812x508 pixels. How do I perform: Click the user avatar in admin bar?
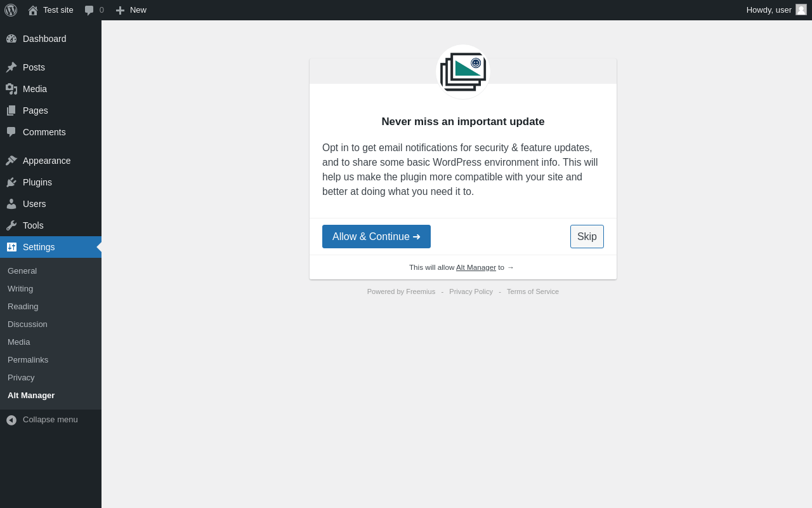coord(801,10)
